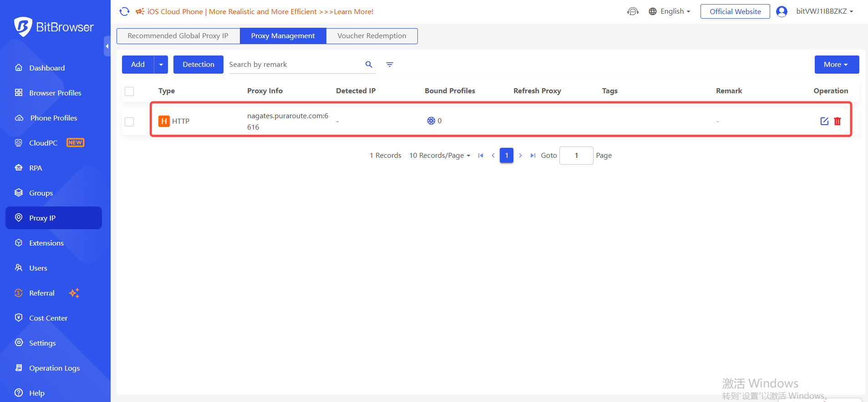
Task: Open the iOS Cloud Phone announcement link
Action: 260,12
